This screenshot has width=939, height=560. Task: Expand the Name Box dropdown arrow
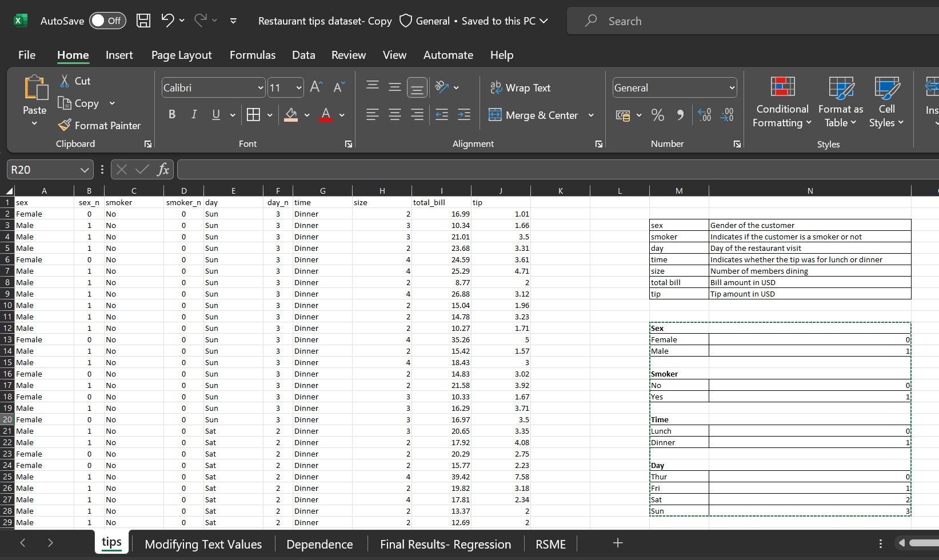pyautogui.click(x=85, y=170)
